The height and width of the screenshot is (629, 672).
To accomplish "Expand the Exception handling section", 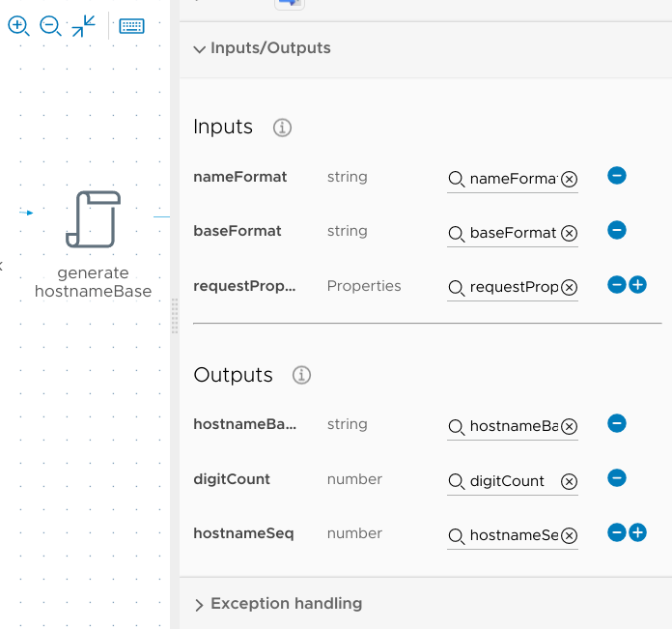I will click(199, 605).
